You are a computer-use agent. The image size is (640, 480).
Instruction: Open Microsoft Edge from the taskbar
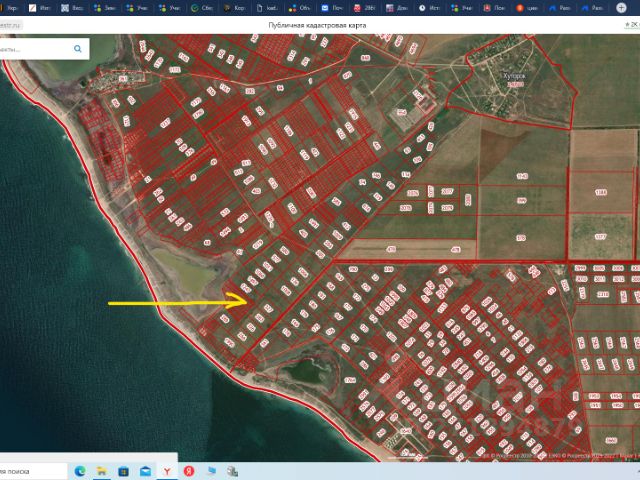[80, 471]
